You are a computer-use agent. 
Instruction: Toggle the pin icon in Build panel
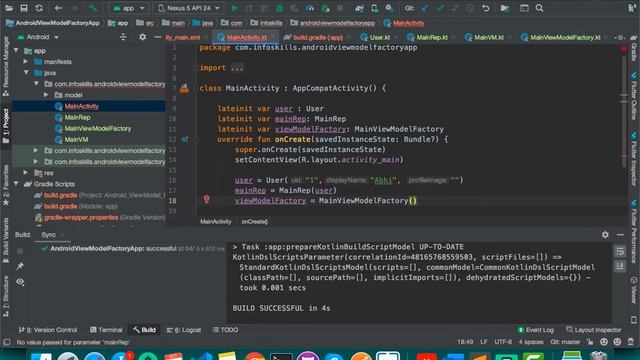tap(20, 266)
